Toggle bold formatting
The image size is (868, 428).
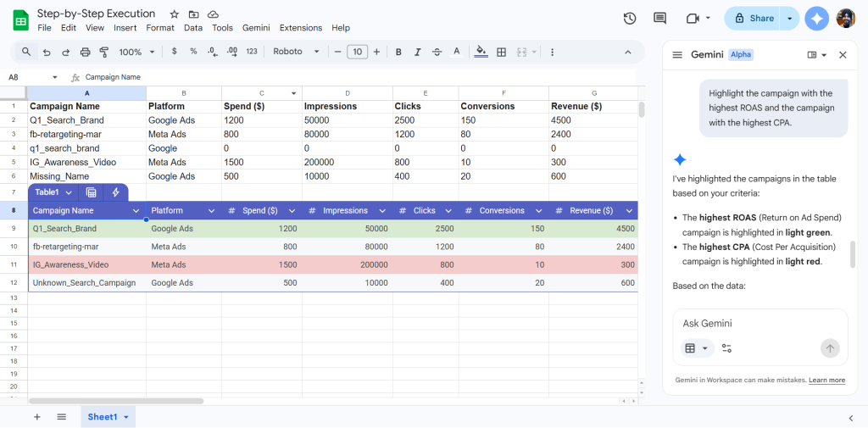[x=398, y=52]
